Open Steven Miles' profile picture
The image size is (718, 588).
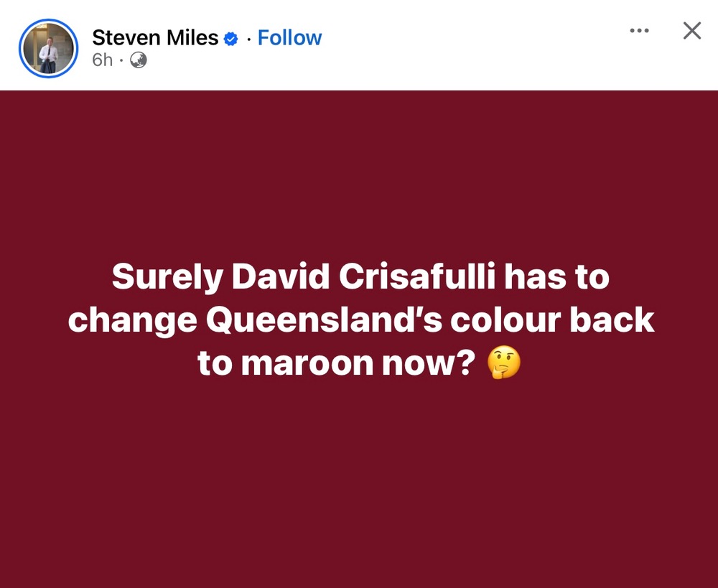[48, 48]
